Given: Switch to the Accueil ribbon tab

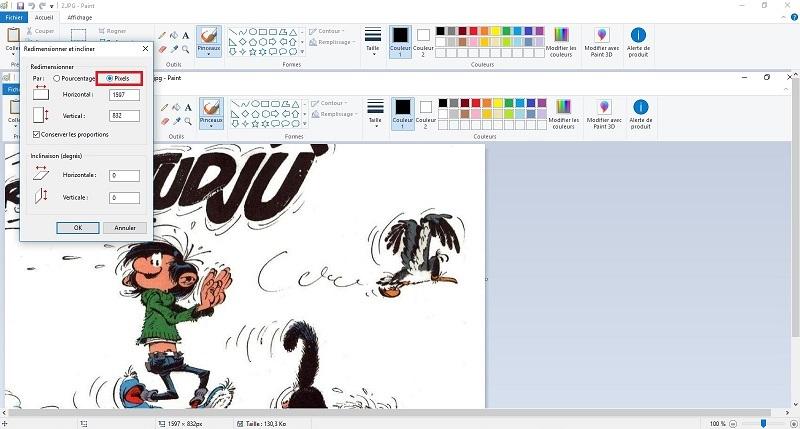Looking at the screenshot, I should point(44,17).
